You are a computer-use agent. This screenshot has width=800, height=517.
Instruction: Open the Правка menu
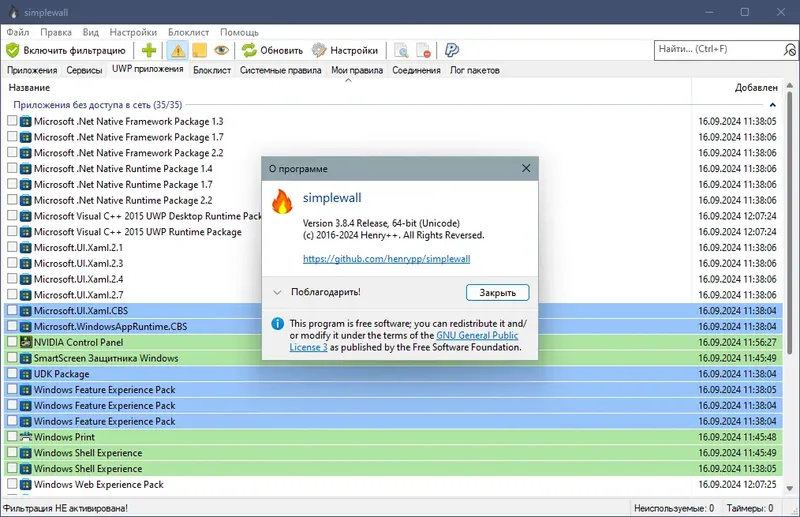pos(56,32)
